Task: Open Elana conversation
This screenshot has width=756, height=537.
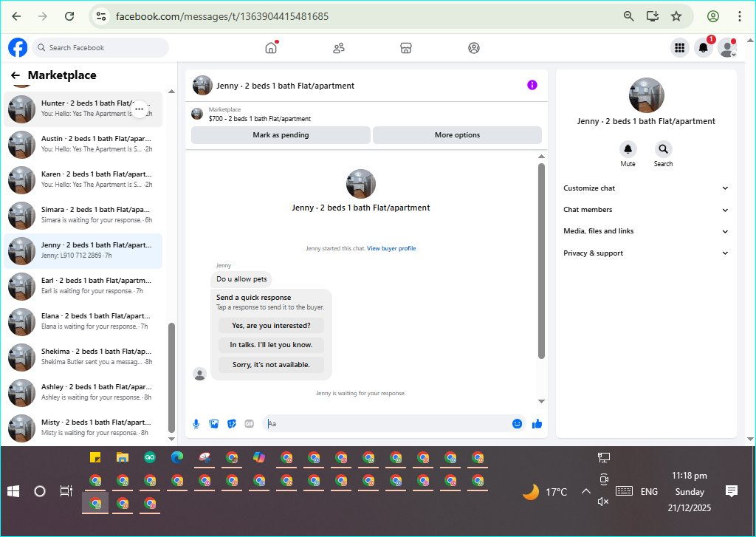Action: pyautogui.click(x=83, y=322)
